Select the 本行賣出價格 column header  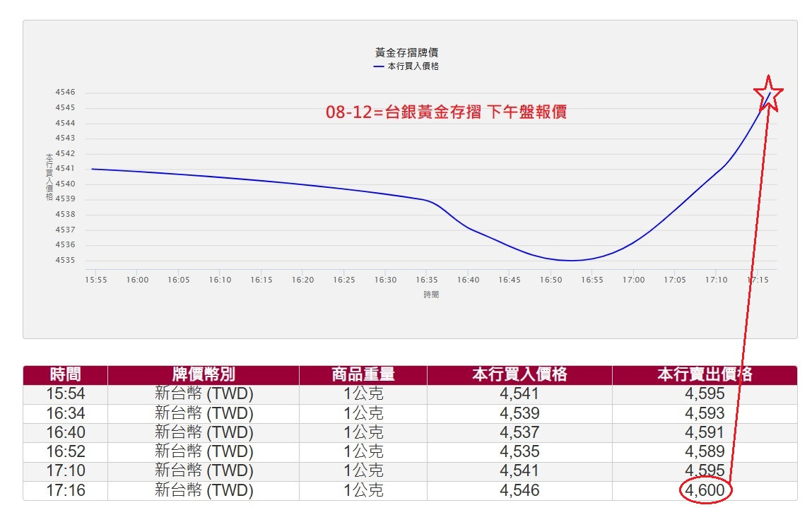[x=705, y=375]
